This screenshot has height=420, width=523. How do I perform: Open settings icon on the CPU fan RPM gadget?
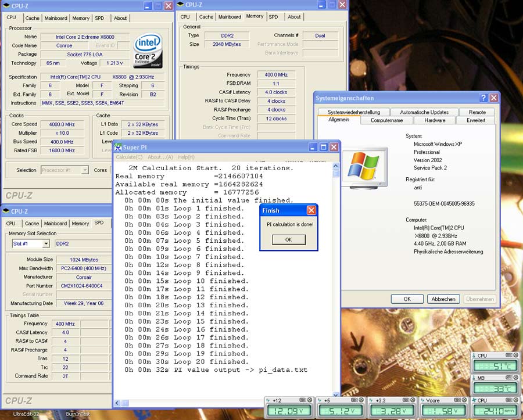coord(509,400)
